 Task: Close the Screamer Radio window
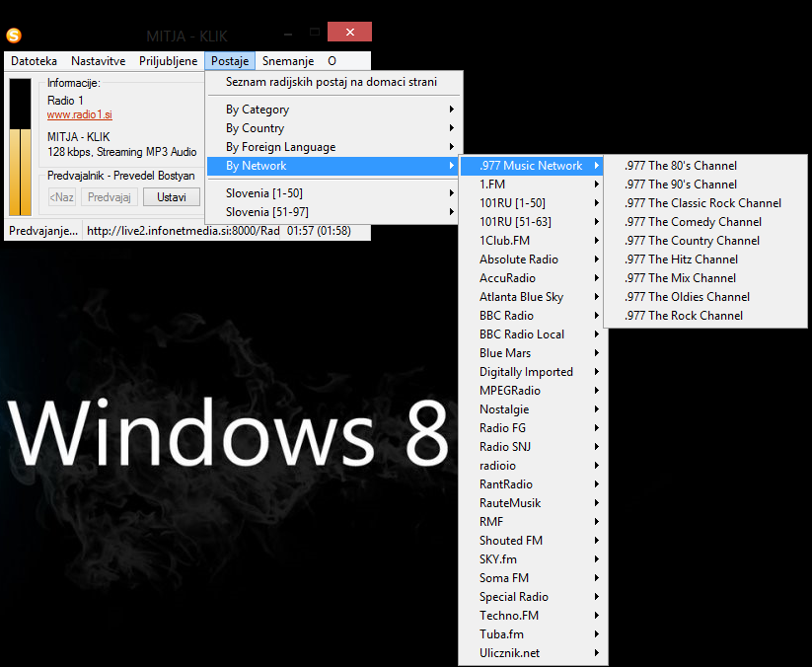[349, 32]
